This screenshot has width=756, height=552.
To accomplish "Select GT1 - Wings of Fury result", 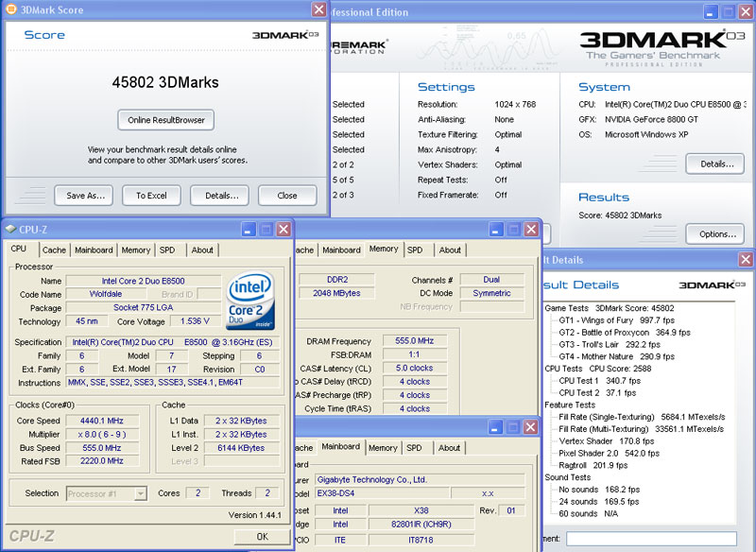I will click(x=617, y=320).
